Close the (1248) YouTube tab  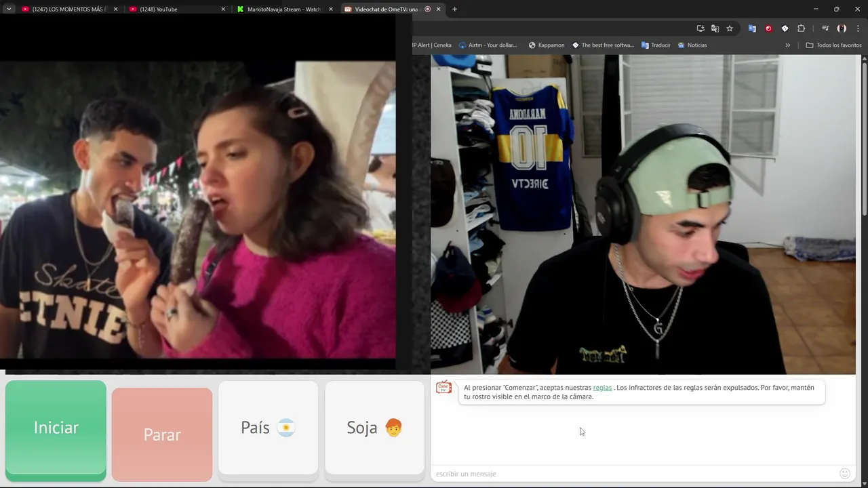pyautogui.click(x=223, y=9)
